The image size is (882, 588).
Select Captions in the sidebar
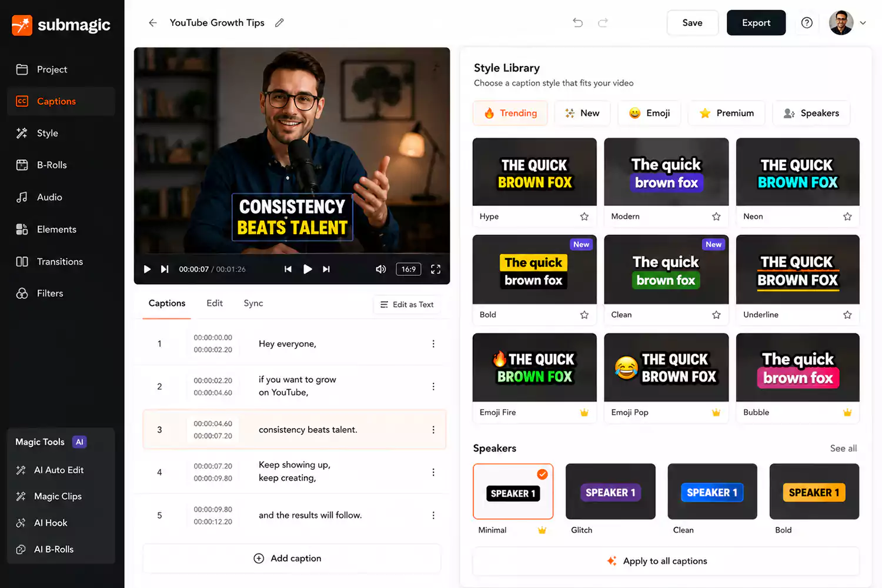pos(61,101)
